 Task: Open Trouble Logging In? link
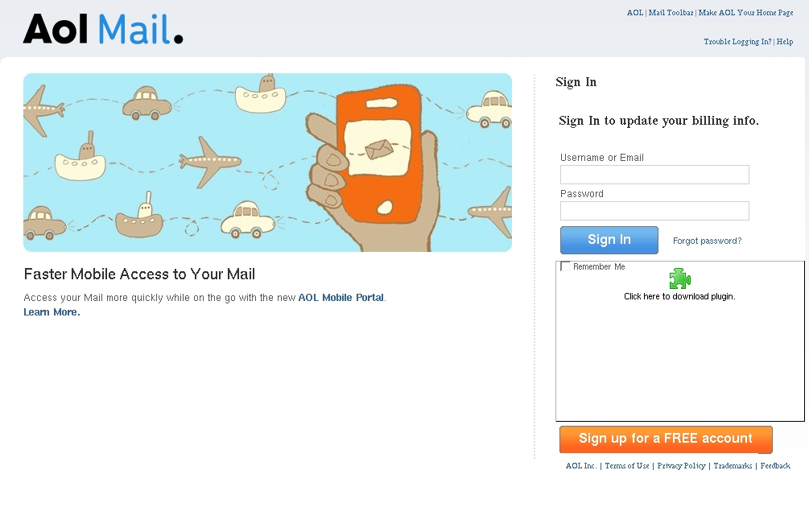(x=738, y=41)
